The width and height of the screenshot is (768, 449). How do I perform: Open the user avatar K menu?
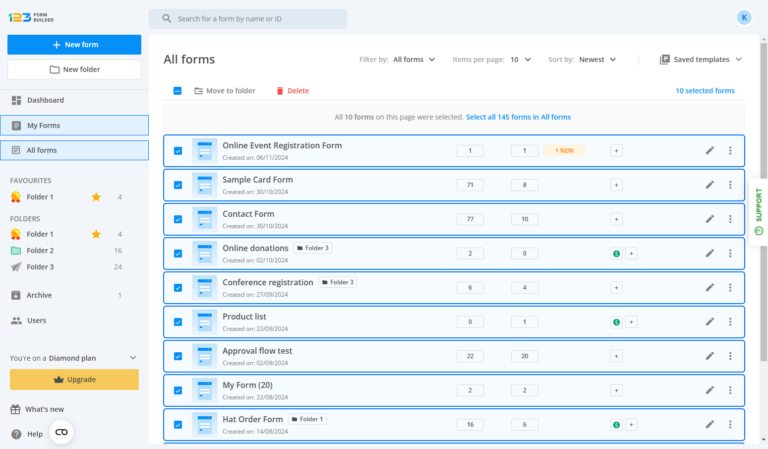744,18
